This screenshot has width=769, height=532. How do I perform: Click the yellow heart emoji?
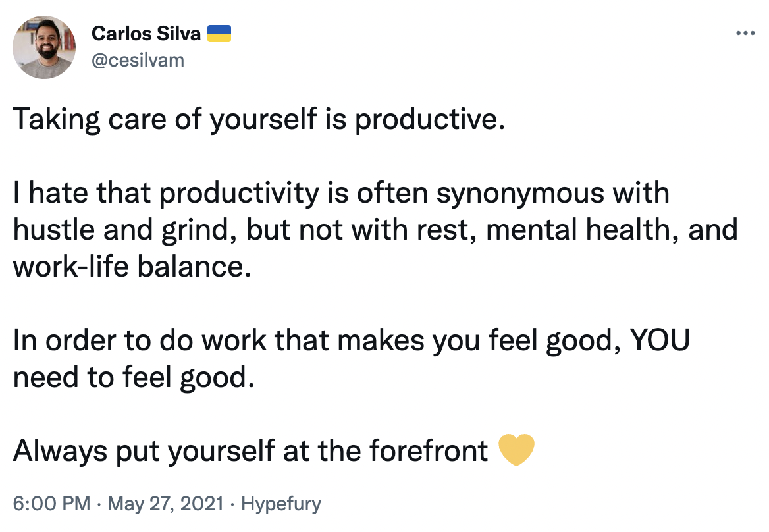click(x=516, y=450)
